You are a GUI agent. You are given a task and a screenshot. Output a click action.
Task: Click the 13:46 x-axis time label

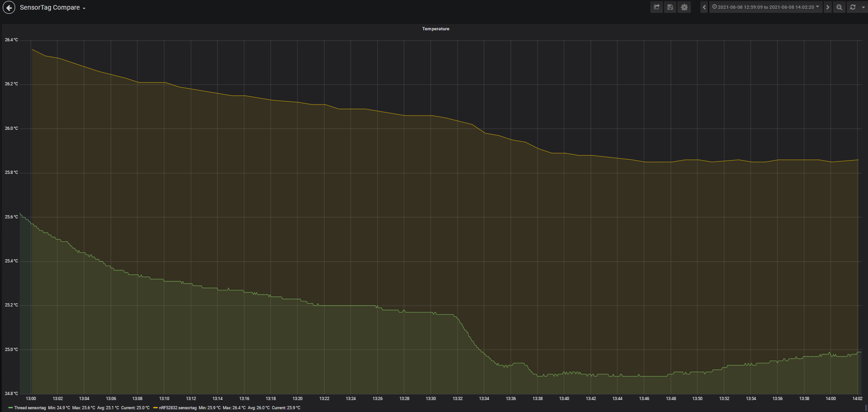[x=644, y=399]
